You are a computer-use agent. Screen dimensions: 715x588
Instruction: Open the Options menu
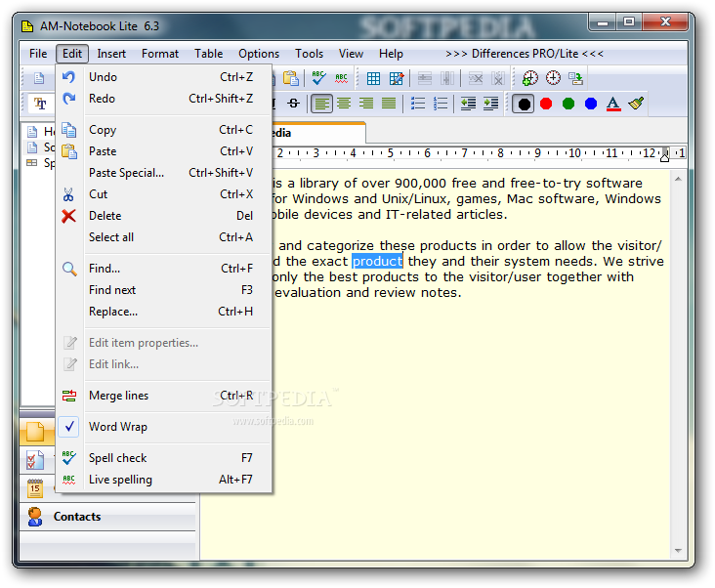(x=259, y=54)
